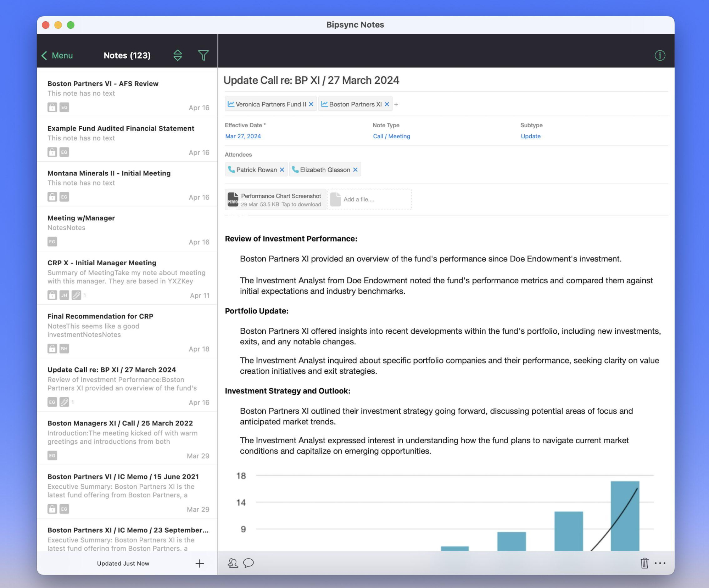Delete note with trash icon

click(x=644, y=563)
